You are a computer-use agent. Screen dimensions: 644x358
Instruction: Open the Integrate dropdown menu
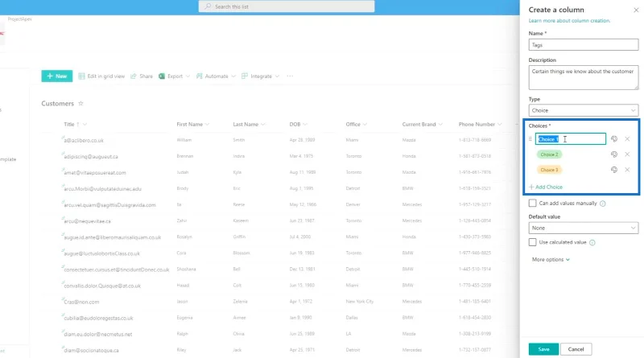(260, 76)
